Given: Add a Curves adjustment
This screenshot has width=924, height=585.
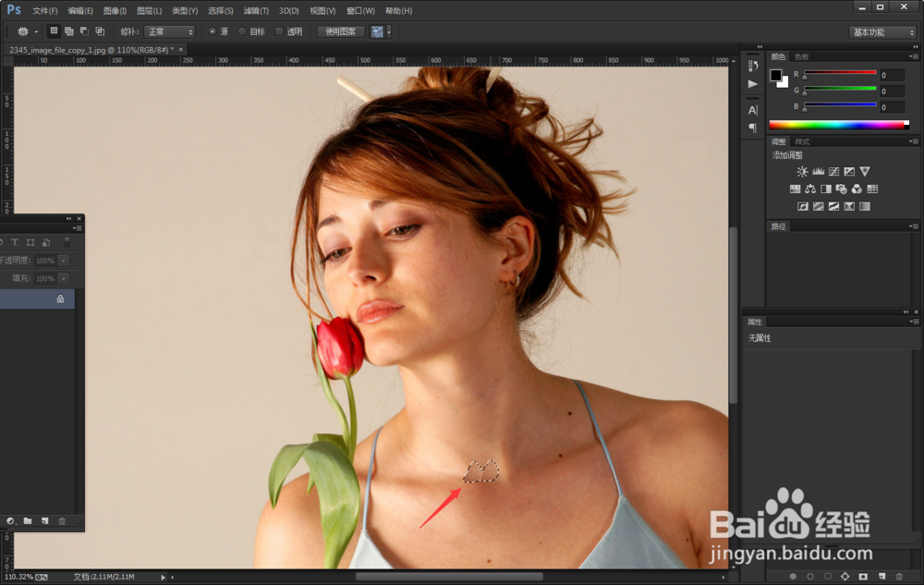Looking at the screenshot, I should (833, 172).
